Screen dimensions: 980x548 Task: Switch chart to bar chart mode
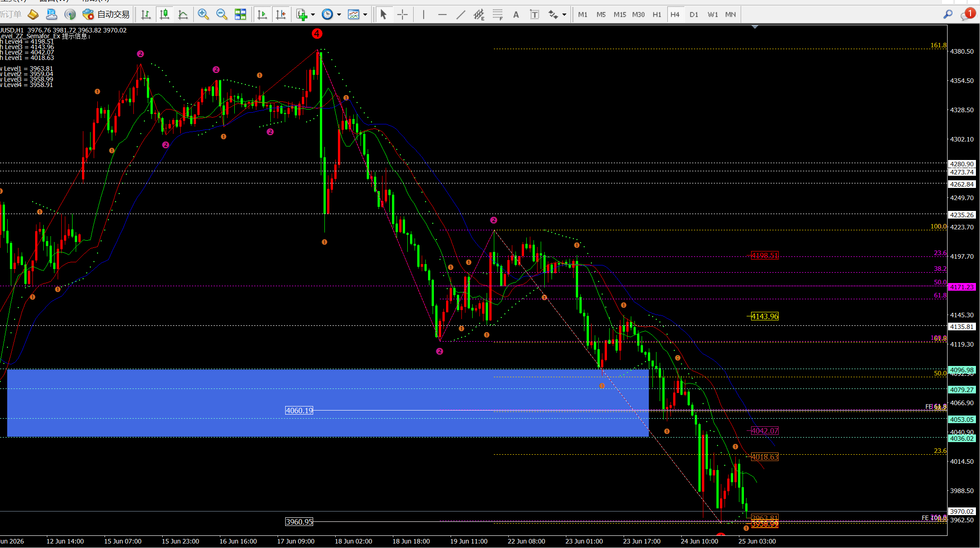(146, 15)
